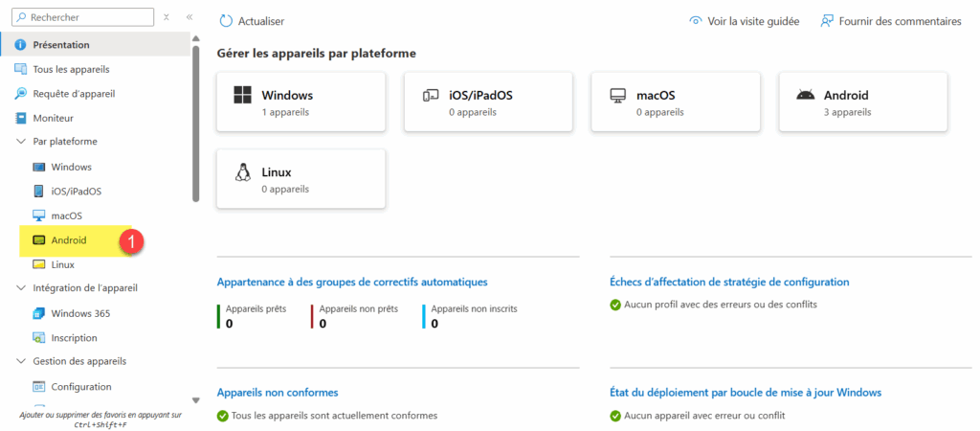Click the Actualiser refresh arrow icon
The width and height of the screenshot is (980, 431).
(226, 21)
